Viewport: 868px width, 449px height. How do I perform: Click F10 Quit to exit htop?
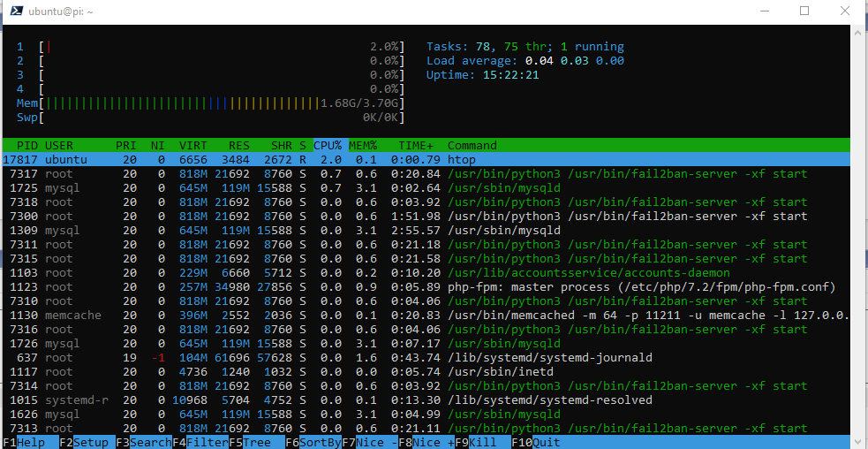tap(539, 442)
